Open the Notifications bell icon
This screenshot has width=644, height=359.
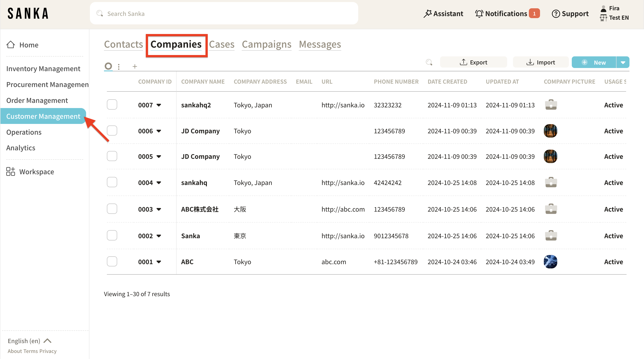479,13
